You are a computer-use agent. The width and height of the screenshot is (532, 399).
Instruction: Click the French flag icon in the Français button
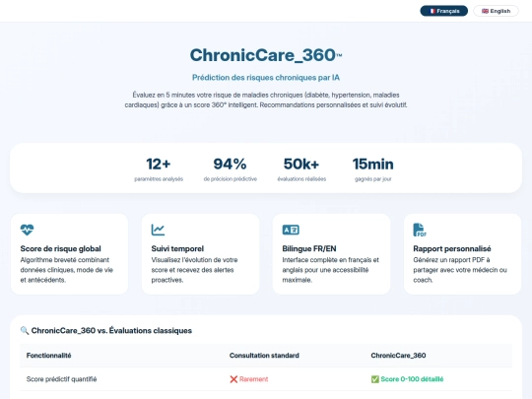point(432,11)
